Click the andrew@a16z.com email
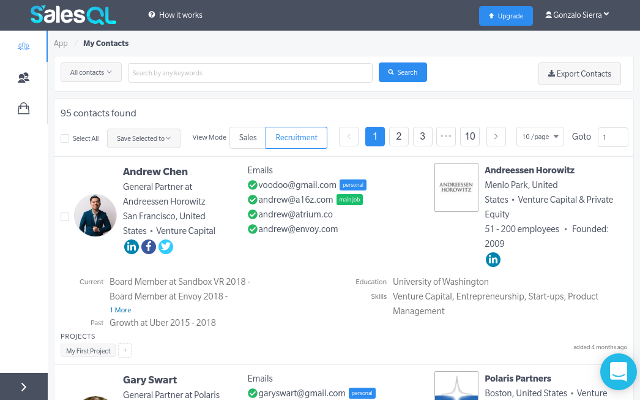Image resolution: width=640 pixels, height=400 pixels. (x=296, y=200)
